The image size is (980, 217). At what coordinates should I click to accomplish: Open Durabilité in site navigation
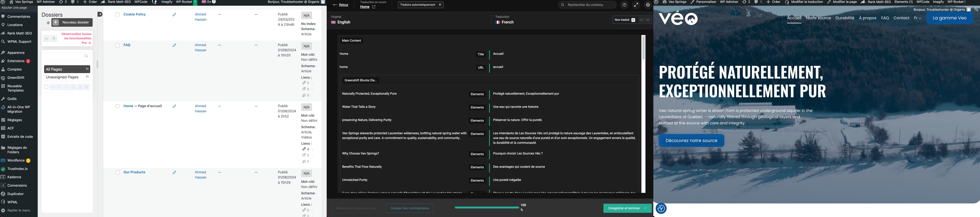tap(845, 18)
